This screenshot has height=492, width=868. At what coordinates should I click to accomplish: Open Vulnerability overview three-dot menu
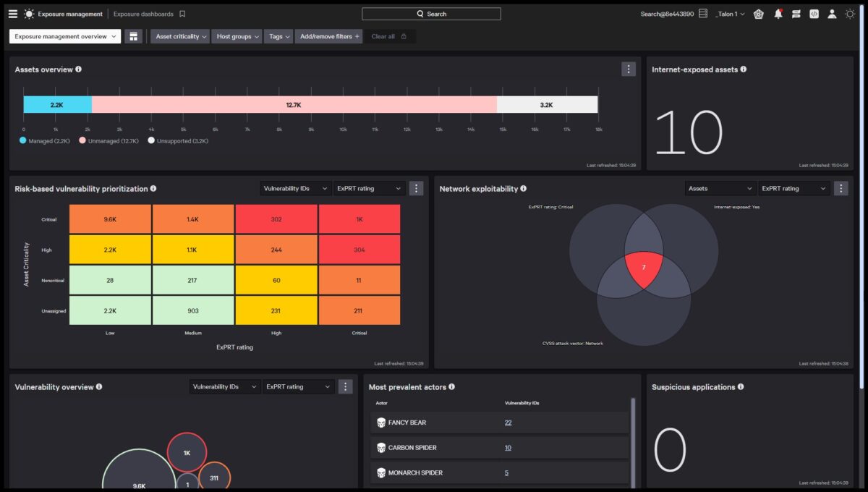(345, 386)
